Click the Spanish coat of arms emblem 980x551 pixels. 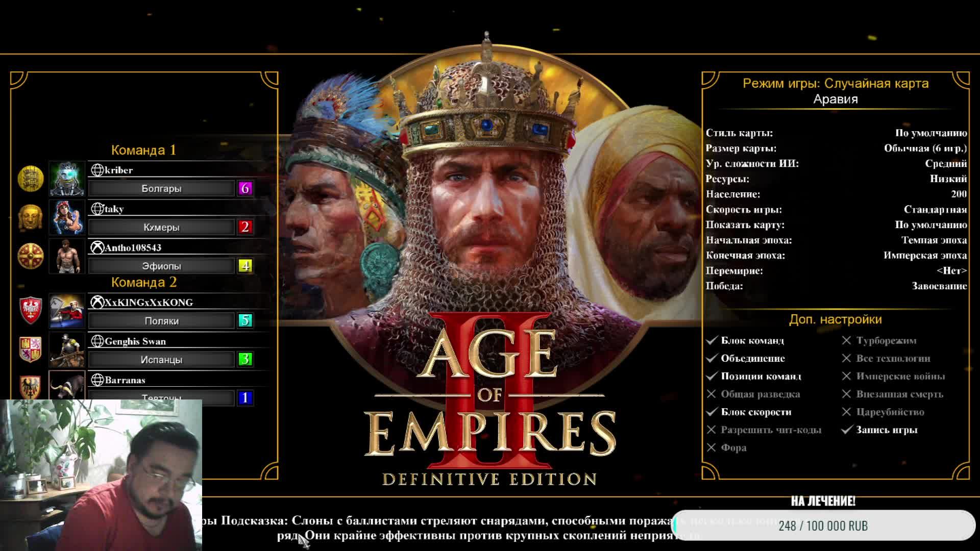31,349
